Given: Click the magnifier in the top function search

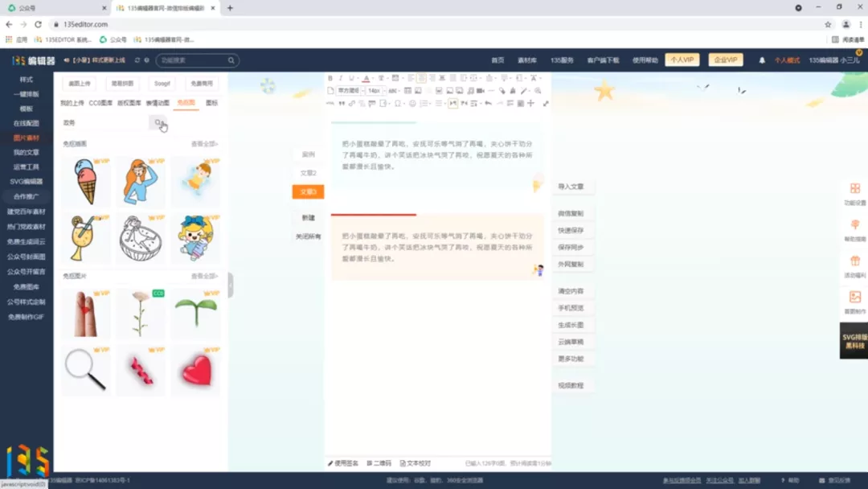Looking at the screenshot, I should click(231, 60).
